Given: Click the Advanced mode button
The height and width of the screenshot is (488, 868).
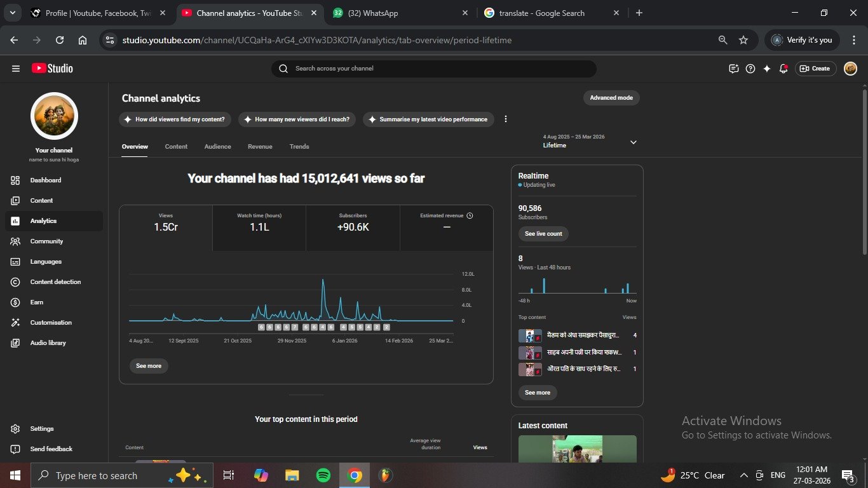Looking at the screenshot, I should pos(611,98).
